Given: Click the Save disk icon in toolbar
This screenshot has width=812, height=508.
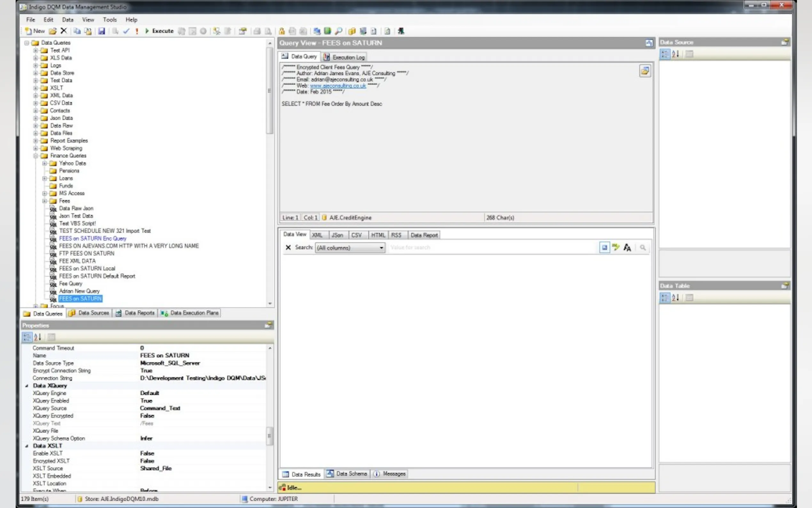Looking at the screenshot, I should (101, 31).
